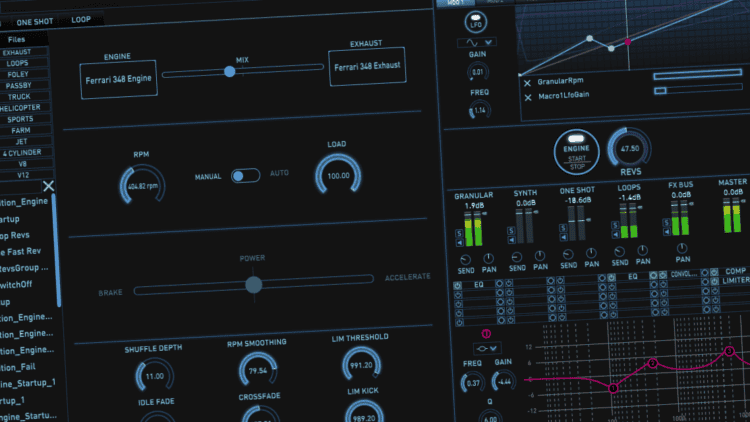This screenshot has width=750, height=422.
Task: Adjust the Granular SEND knob
Action: [x=465, y=260]
